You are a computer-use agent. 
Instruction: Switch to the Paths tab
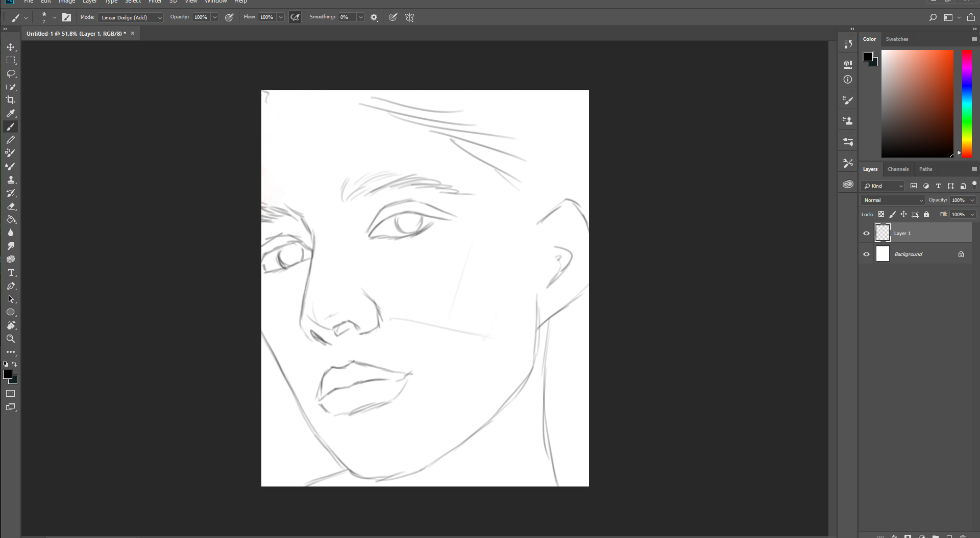(x=925, y=169)
